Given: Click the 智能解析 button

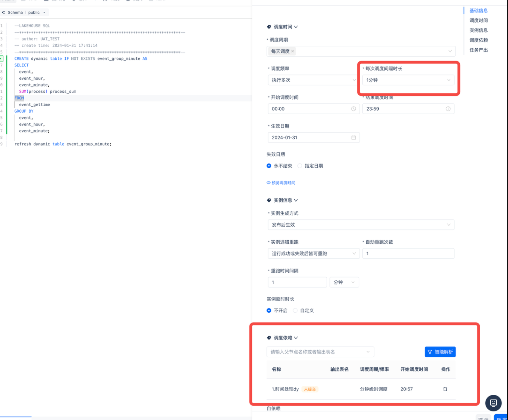Looking at the screenshot, I should (440, 352).
